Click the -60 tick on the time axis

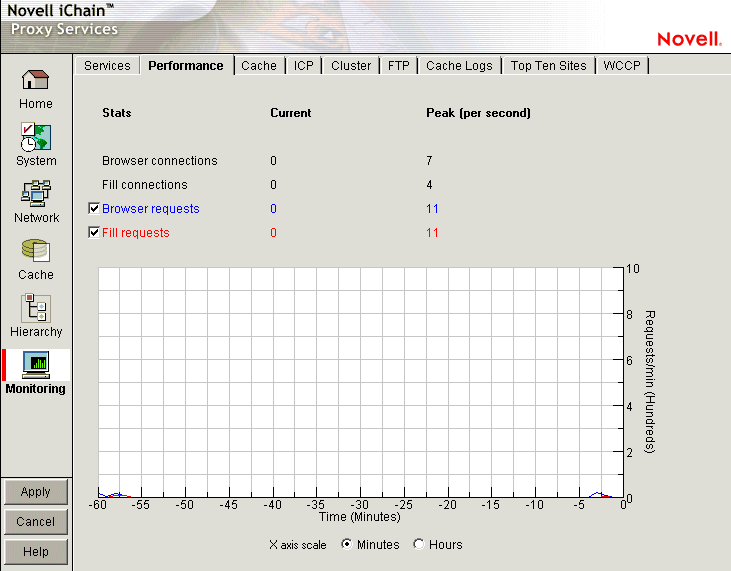(x=97, y=504)
